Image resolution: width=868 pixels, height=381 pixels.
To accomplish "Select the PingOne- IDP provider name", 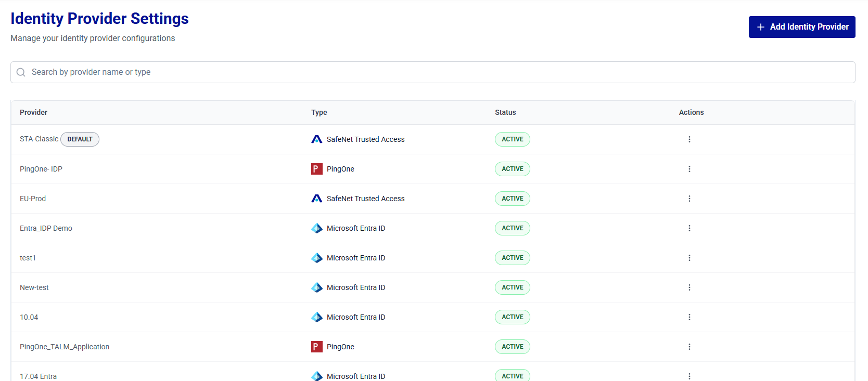I will 41,169.
